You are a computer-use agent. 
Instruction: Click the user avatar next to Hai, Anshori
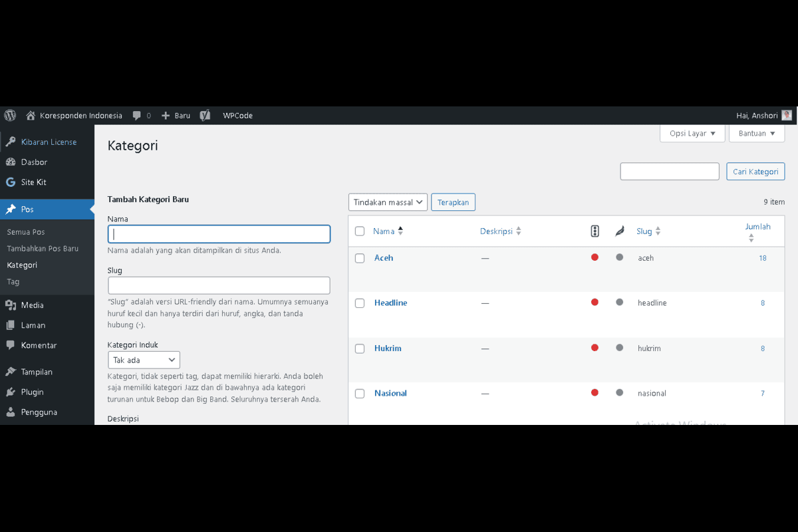click(x=787, y=115)
